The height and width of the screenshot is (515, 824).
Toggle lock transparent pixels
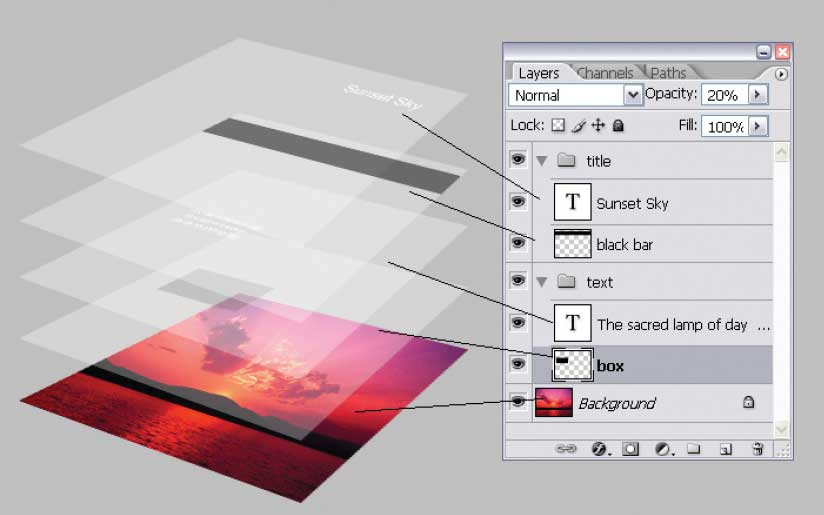tap(558, 126)
